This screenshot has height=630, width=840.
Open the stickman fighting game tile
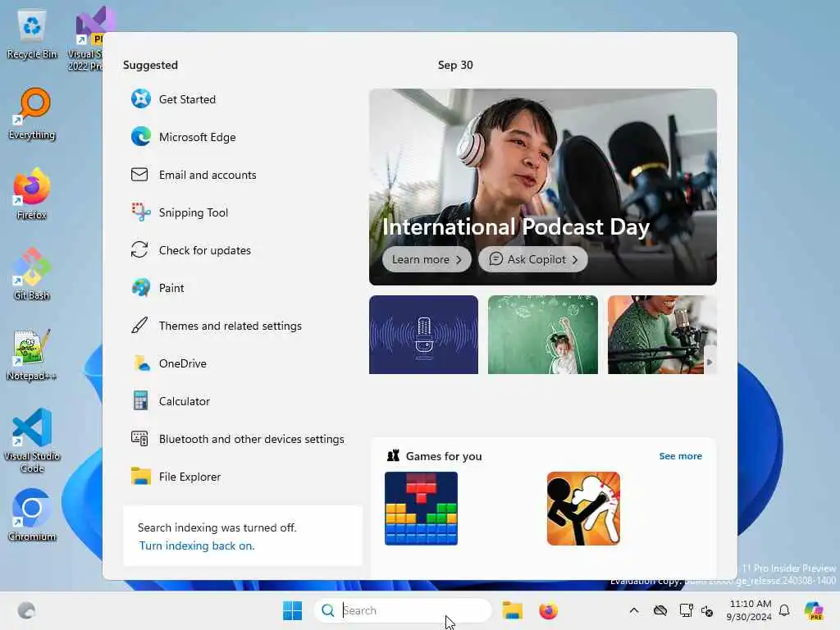583,509
